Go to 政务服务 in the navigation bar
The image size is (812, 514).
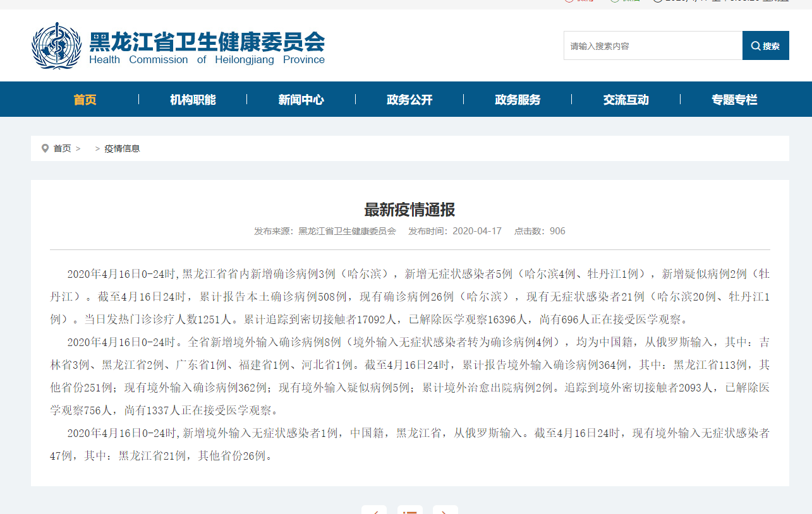coord(518,100)
